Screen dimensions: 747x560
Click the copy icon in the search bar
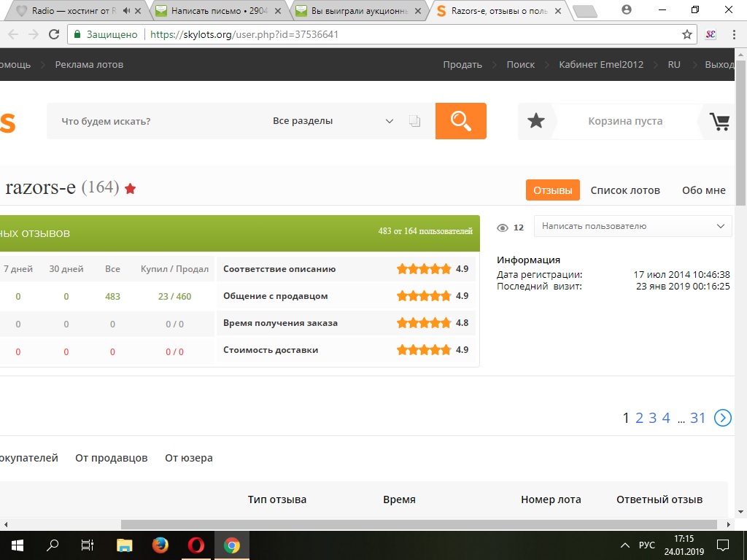click(x=414, y=121)
